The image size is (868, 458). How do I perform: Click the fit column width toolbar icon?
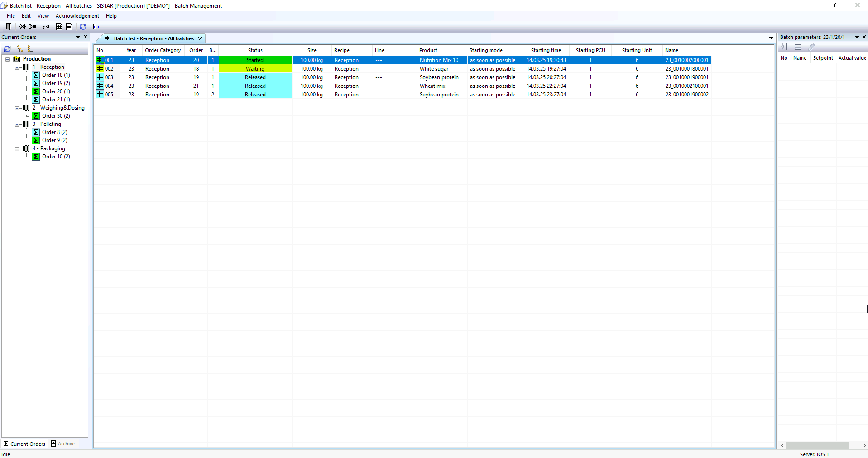[96, 27]
